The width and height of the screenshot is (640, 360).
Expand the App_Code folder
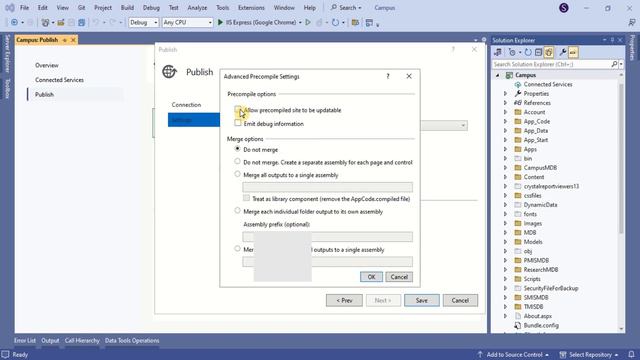pos(505,122)
